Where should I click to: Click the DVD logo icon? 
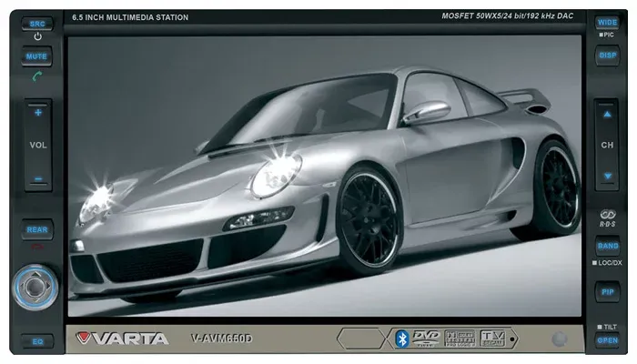pyautogui.click(x=426, y=339)
